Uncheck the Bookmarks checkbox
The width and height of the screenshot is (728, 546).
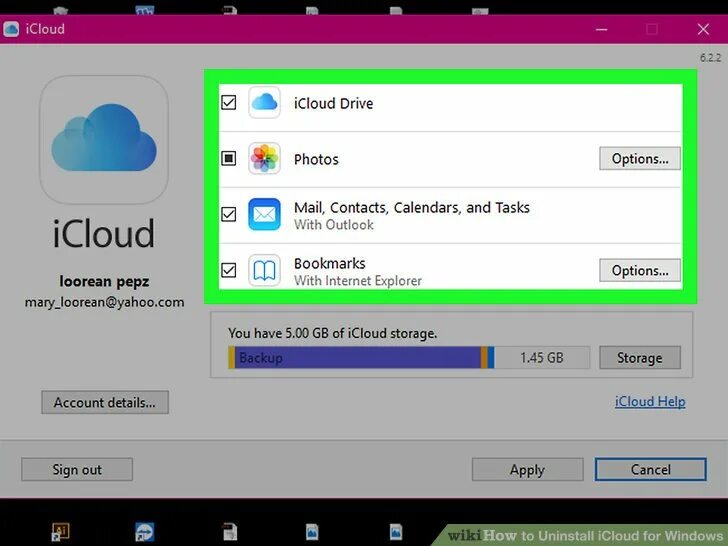coord(228,270)
